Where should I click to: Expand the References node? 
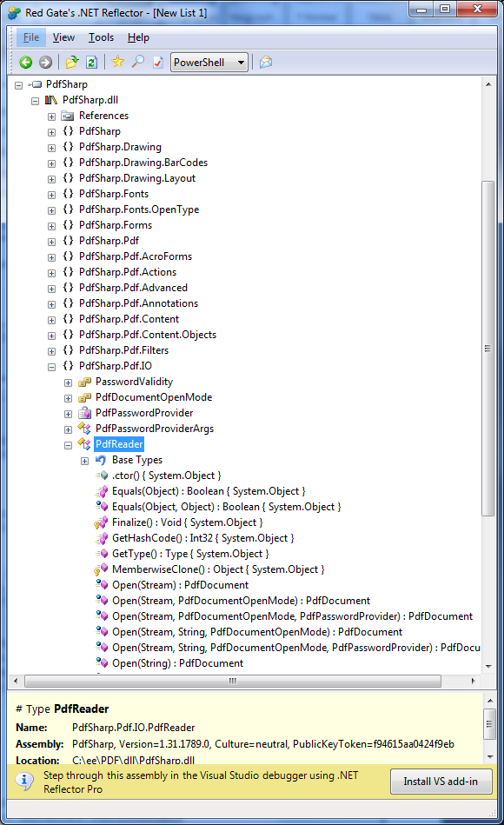tap(51, 116)
